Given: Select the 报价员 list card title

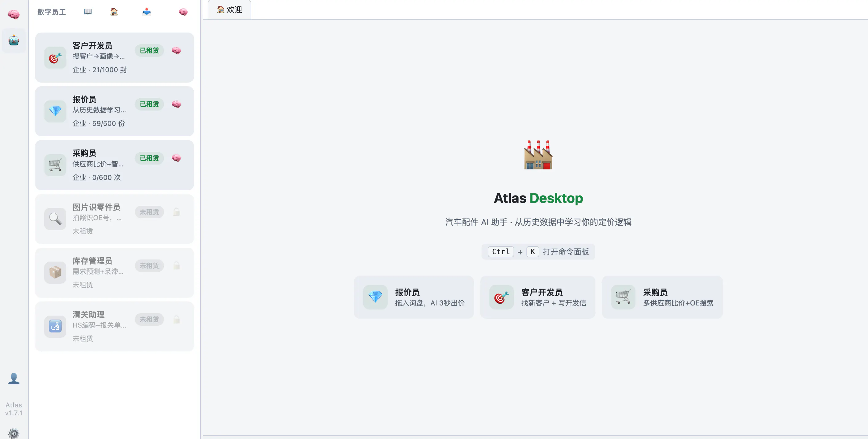Looking at the screenshot, I should click(x=84, y=99).
